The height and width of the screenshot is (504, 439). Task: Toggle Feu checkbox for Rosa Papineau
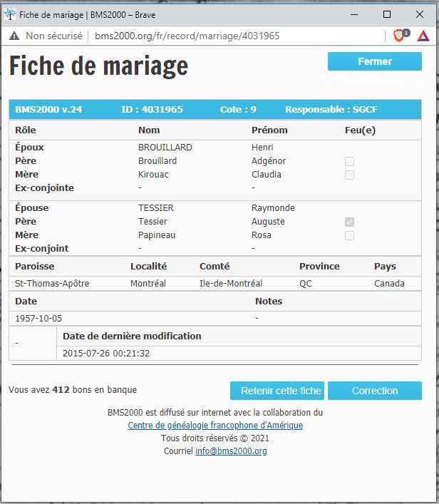(349, 235)
